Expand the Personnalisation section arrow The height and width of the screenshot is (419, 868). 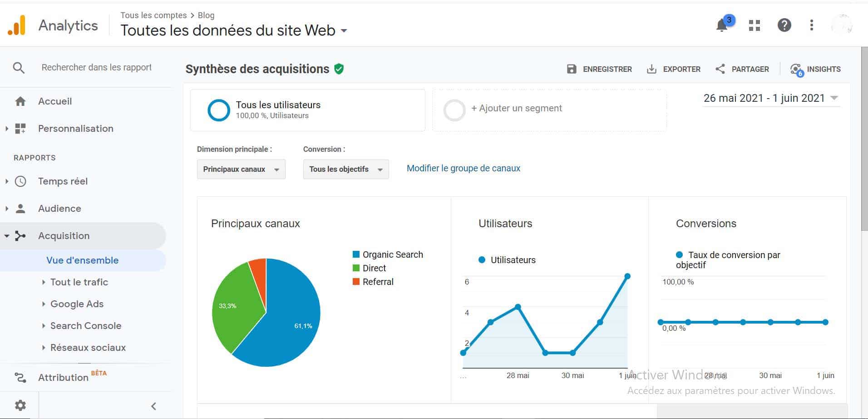pyautogui.click(x=6, y=129)
